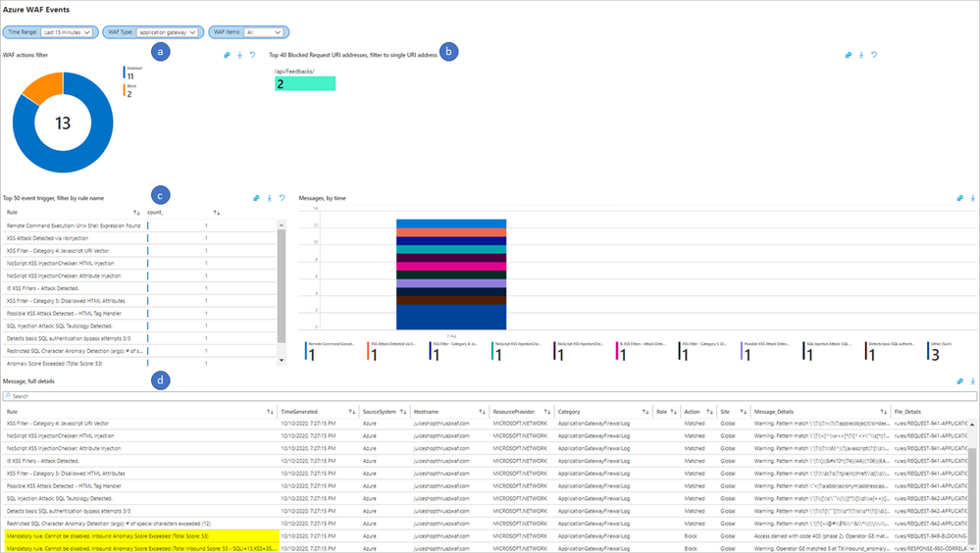This screenshot has width=980, height=553.
Task: Sort event trigger table by count_ column
Action: click(x=216, y=213)
